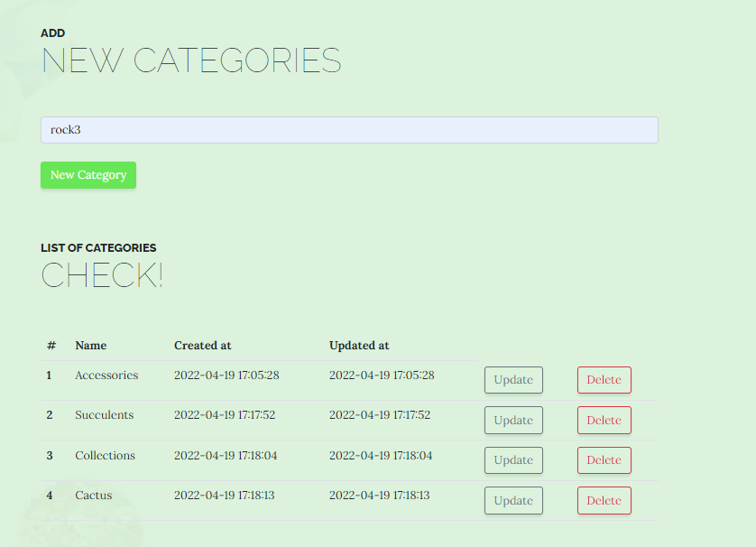
Task: Select the Collections category name
Action: click(x=105, y=455)
